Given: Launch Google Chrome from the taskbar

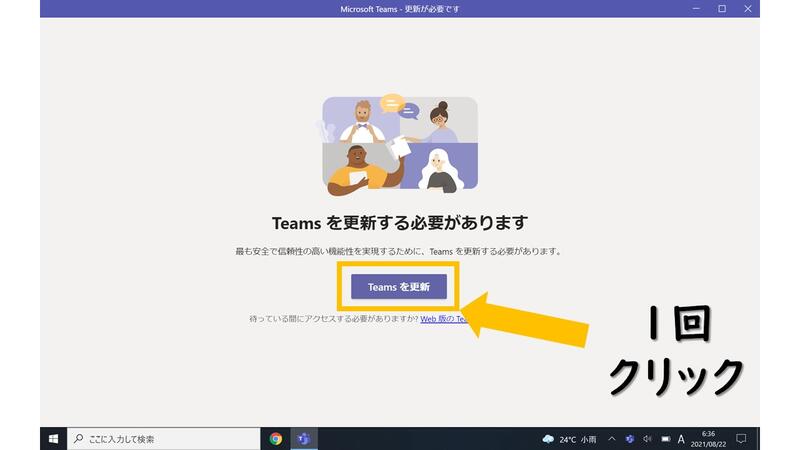Looking at the screenshot, I should click(x=276, y=439).
